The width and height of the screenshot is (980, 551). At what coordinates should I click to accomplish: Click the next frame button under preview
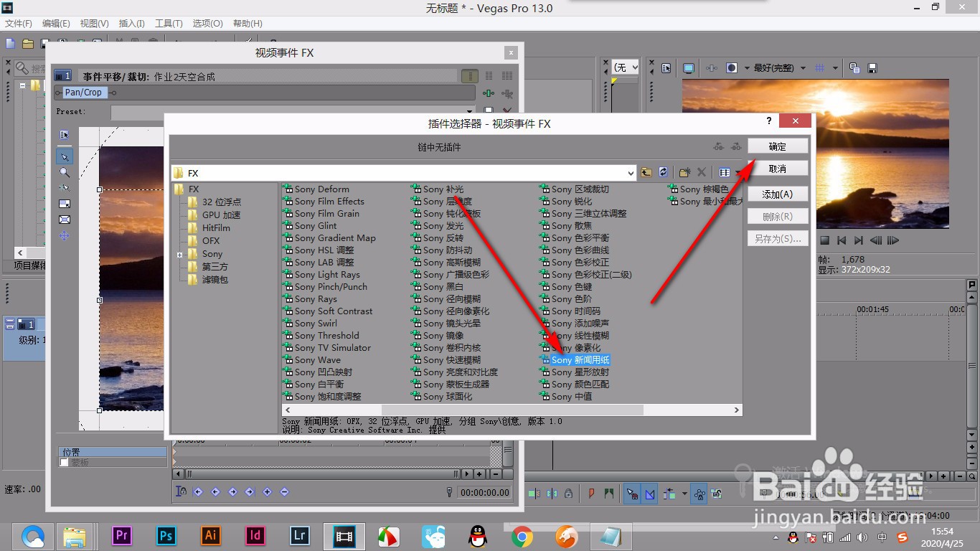[x=893, y=241]
